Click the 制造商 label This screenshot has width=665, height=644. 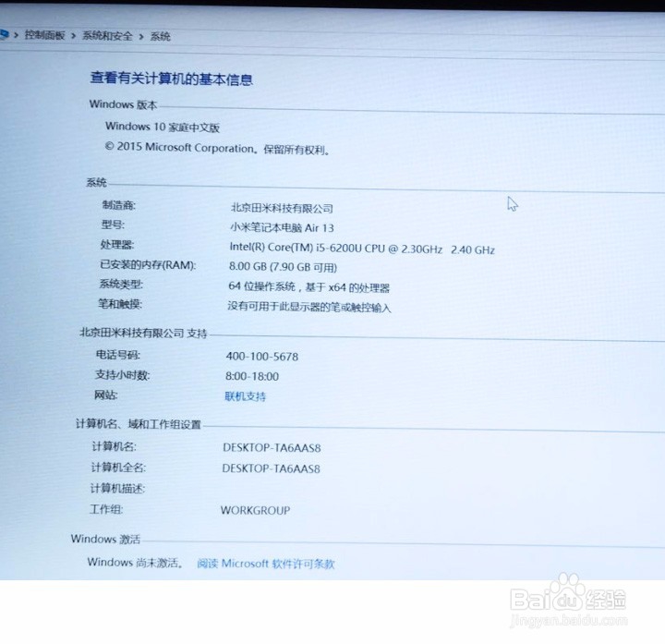click(x=119, y=205)
